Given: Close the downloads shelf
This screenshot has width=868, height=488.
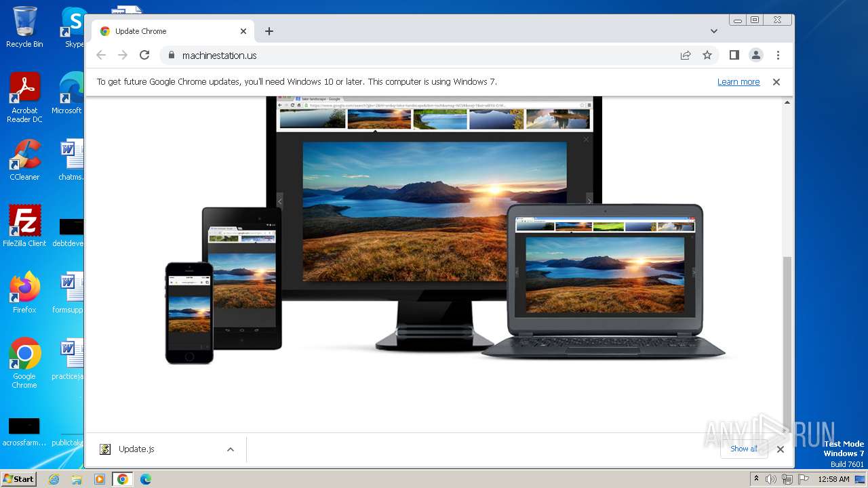Looking at the screenshot, I should click(x=781, y=449).
